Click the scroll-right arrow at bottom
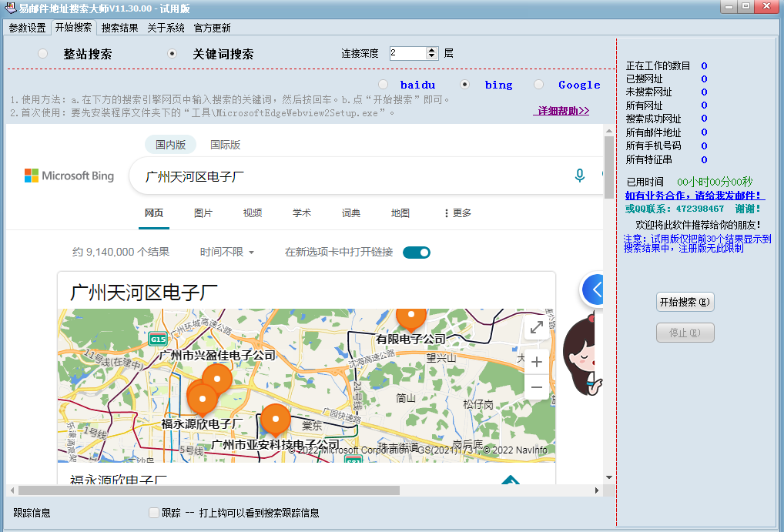This screenshot has width=784, height=532. tap(597, 490)
